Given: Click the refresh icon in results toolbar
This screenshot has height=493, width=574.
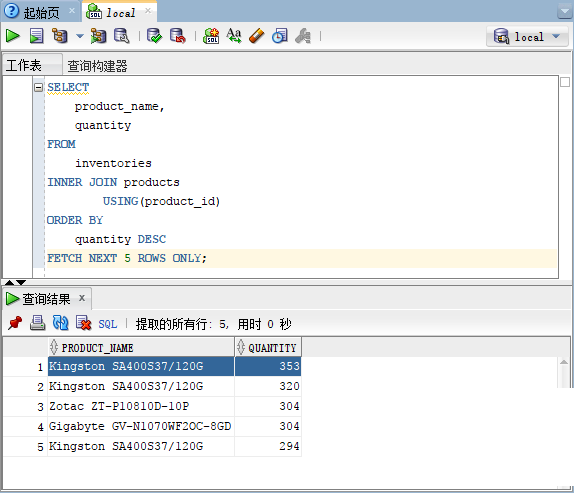Looking at the screenshot, I should click(x=60, y=323).
